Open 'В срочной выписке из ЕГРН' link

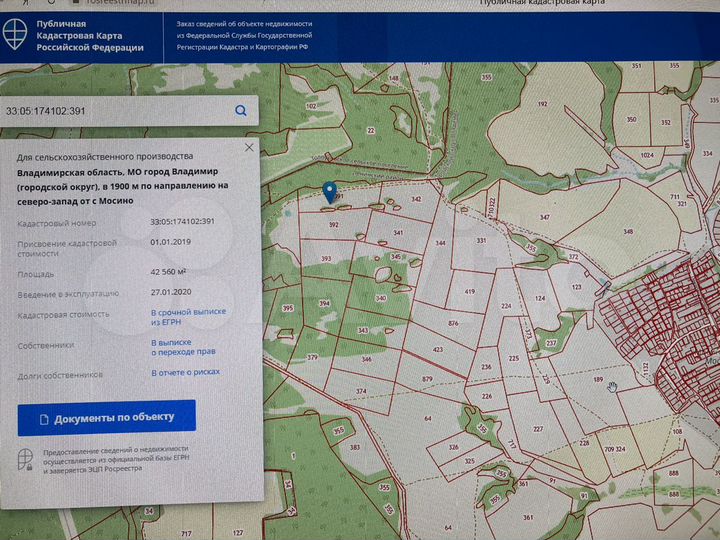188,317
